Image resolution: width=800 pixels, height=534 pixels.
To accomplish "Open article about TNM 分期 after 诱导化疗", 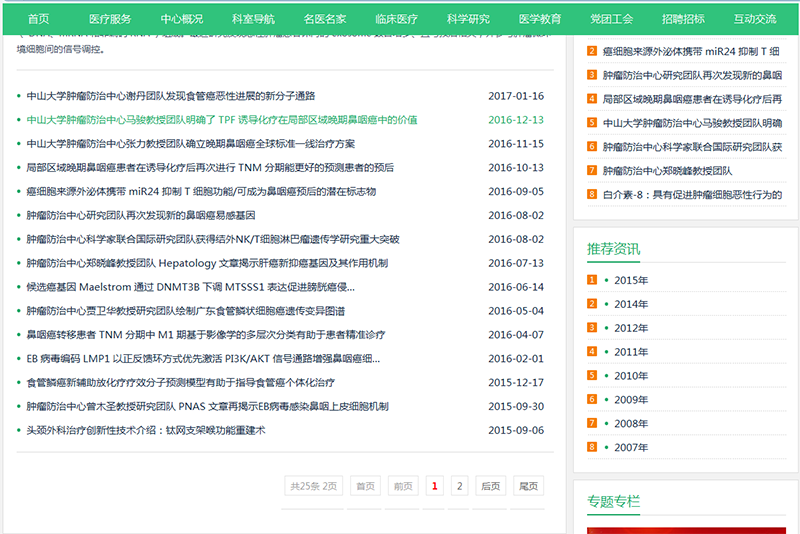I will pyautogui.click(x=210, y=168).
